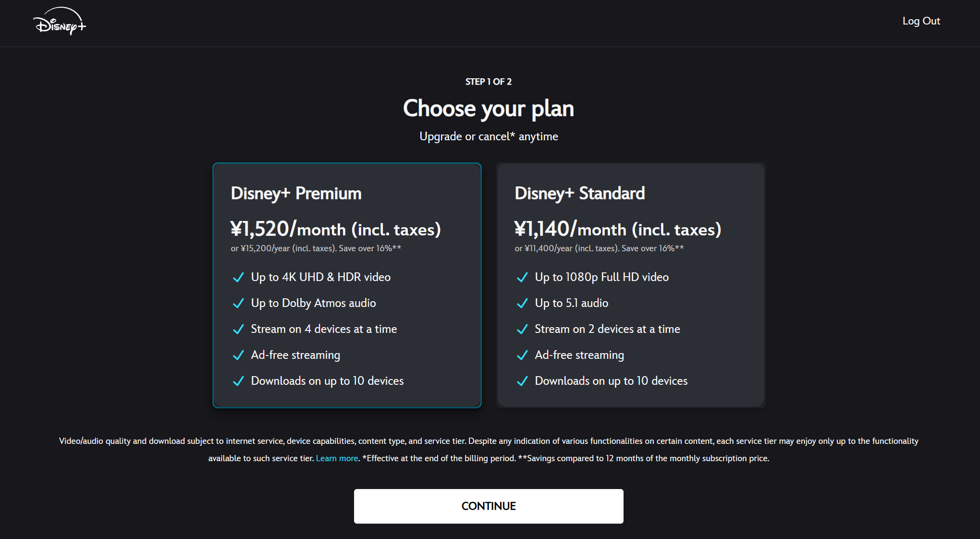The width and height of the screenshot is (980, 539).
Task: Click the Standard ¥11,400/year savings text
Action: (x=599, y=248)
